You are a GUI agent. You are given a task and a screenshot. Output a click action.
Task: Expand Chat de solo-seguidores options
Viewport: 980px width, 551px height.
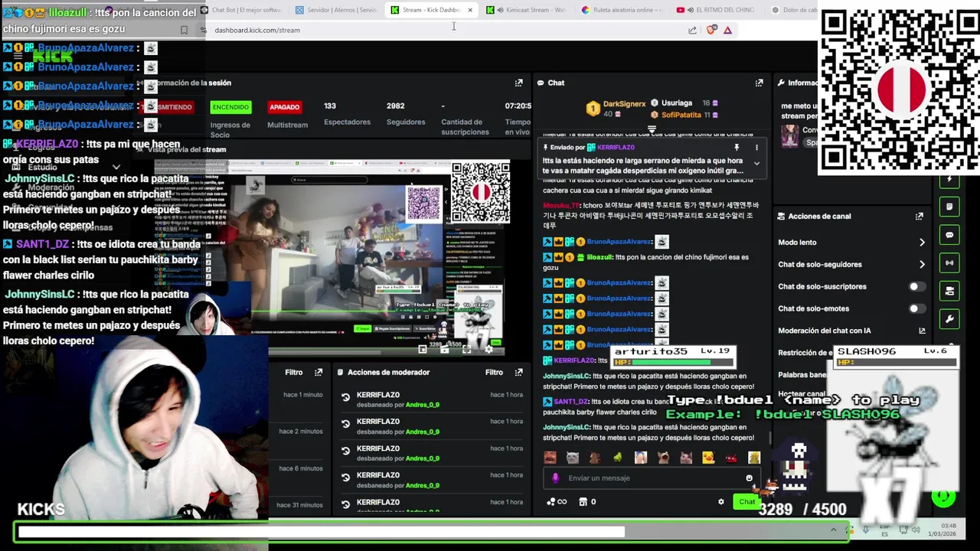coord(922,264)
